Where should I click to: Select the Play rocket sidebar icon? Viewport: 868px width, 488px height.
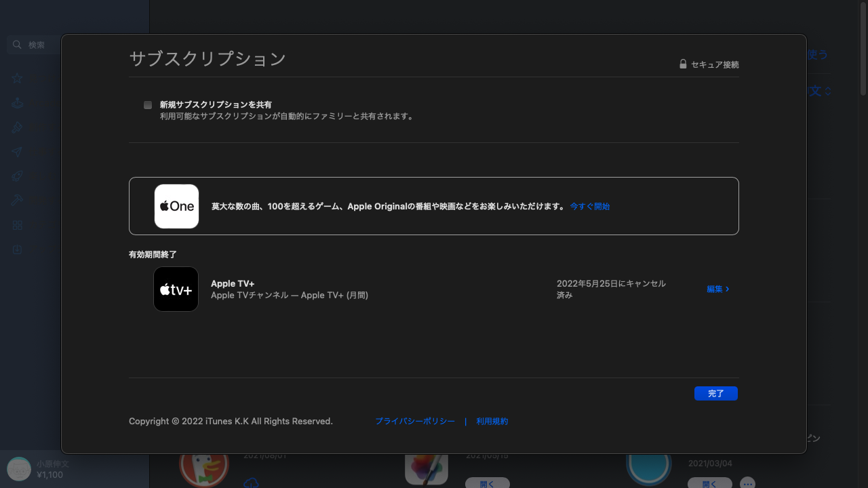pos(18,176)
